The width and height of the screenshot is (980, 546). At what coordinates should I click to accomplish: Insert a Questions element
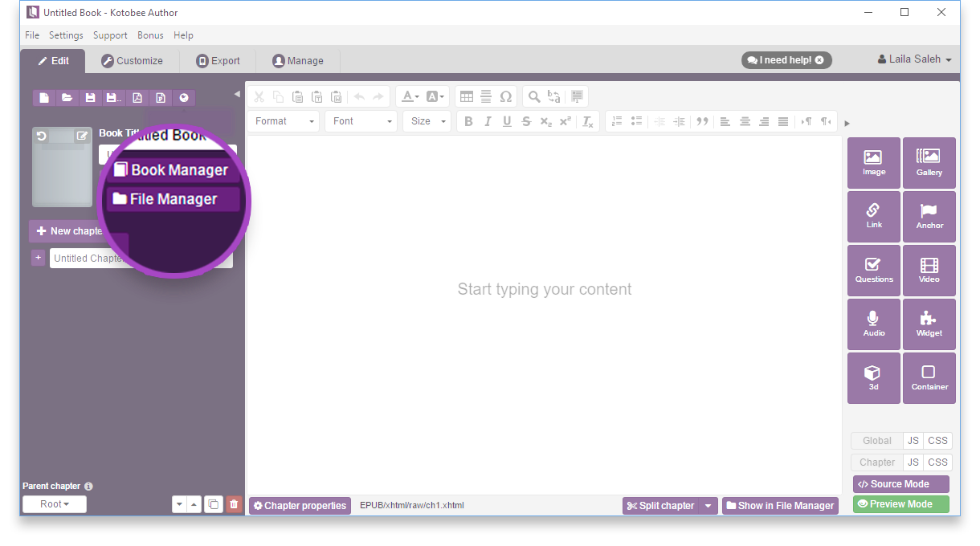(x=873, y=271)
